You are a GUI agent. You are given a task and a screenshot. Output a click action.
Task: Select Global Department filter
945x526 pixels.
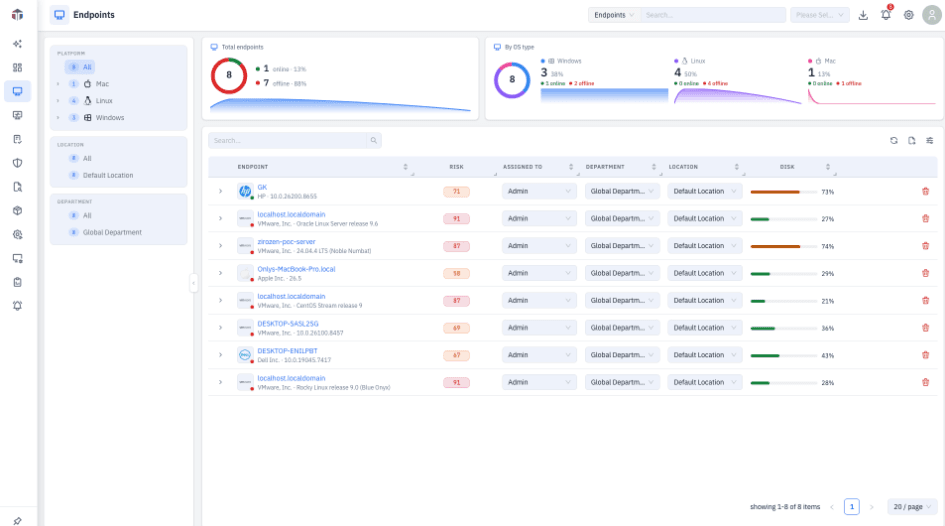(112, 232)
